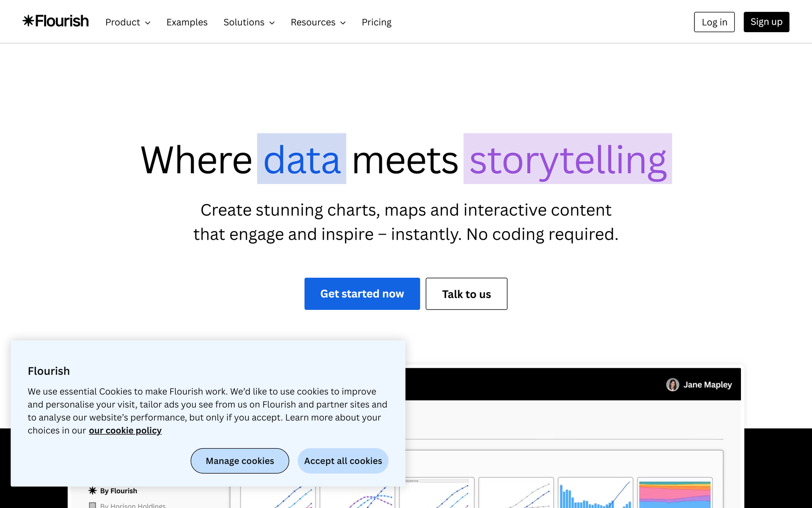Image resolution: width=812 pixels, height=508 pixels.
Task: Open the colorful stacked area chart thumbnail
Action: pos(675,493)
